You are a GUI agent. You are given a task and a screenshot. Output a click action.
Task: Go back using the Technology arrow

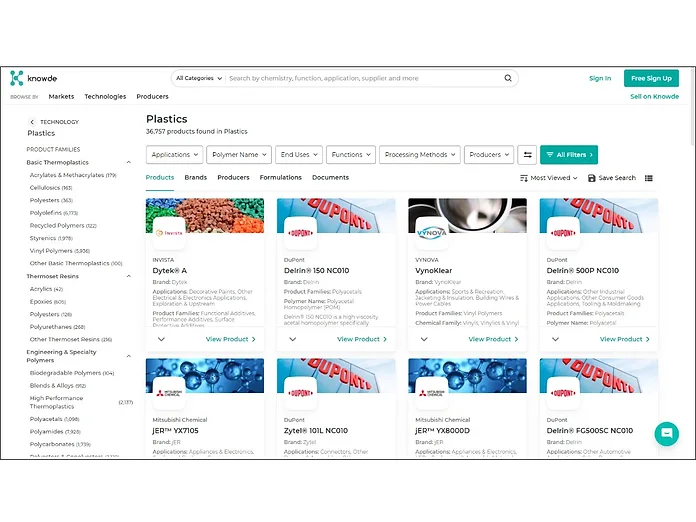[32, 122]
